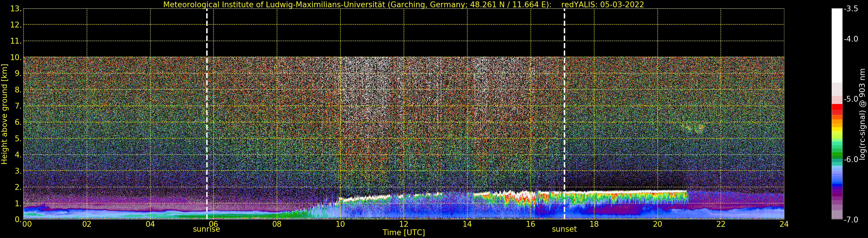Screen dimensions: 868x238
Task: Click the 6 km height tick label
Action: (x=18, y=122)
